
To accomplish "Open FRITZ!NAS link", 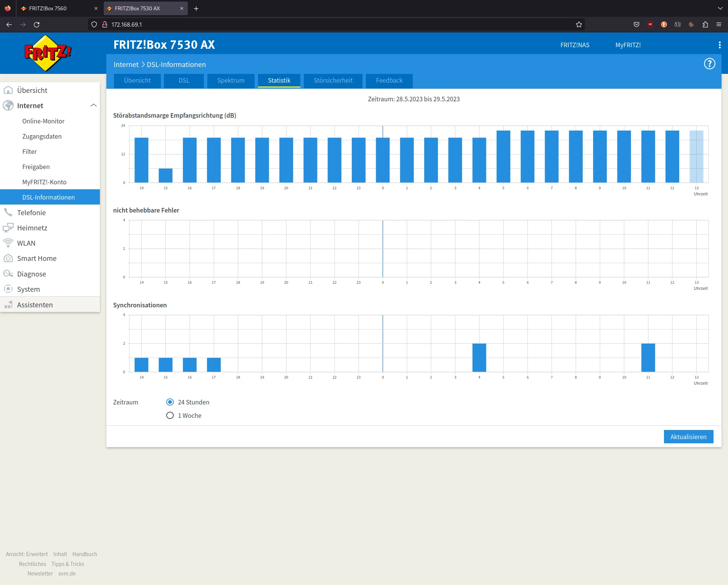I will click(575, 45).
